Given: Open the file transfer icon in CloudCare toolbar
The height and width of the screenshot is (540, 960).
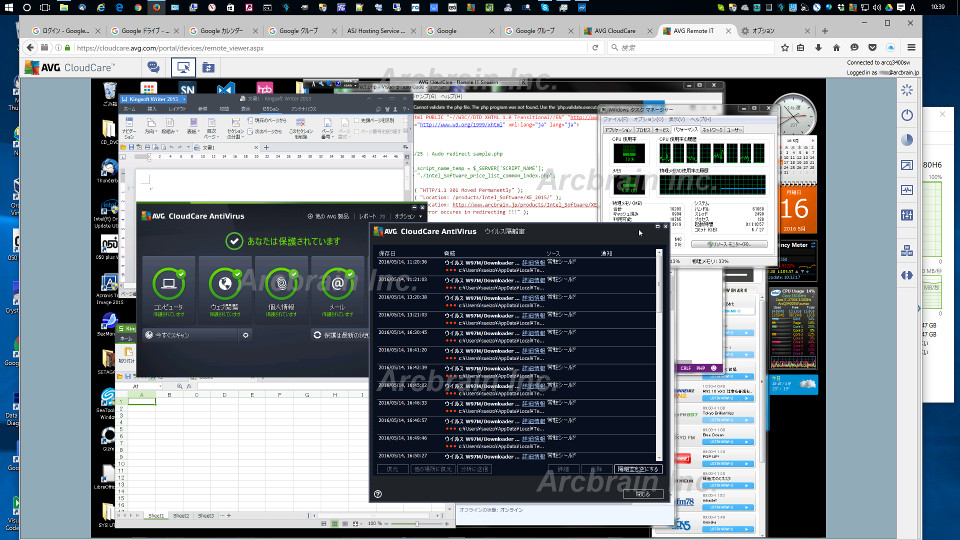Looking at the screenshot, I should click(208, 67).
